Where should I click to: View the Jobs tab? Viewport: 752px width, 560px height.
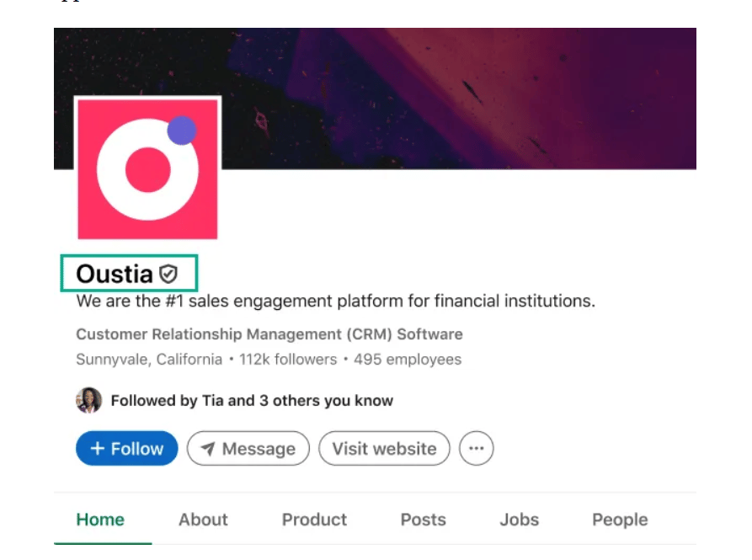pos(519,520)
